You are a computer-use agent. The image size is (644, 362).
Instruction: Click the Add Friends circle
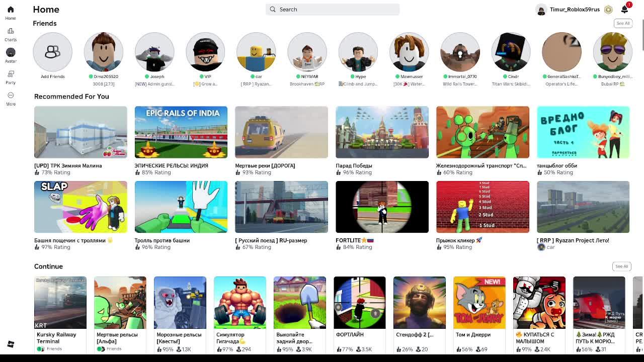click(52, 52)
